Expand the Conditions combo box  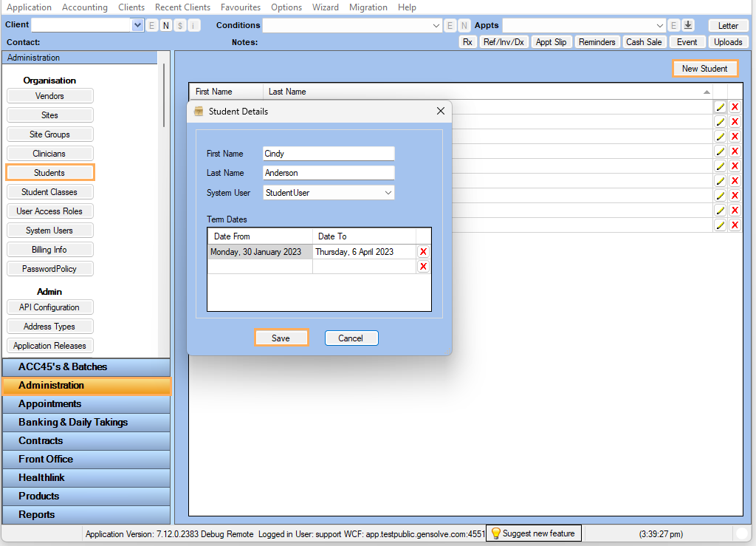[x=436, y=25]
